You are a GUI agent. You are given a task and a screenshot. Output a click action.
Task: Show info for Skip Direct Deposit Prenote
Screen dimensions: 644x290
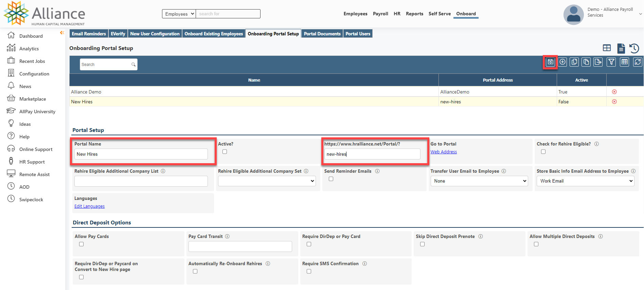pos(480,236)
